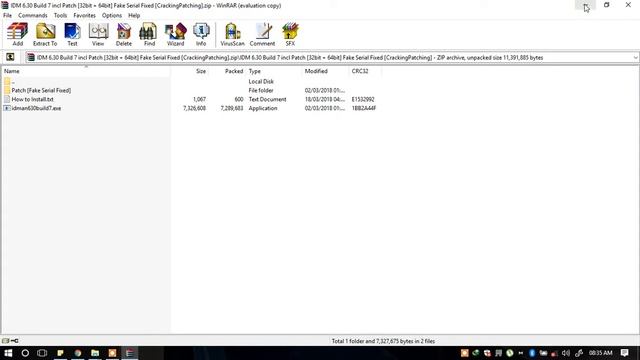Sort by the CRC32 column header
Image resolution: width=640 pixels, height=360 pixels.
(365, 71)
